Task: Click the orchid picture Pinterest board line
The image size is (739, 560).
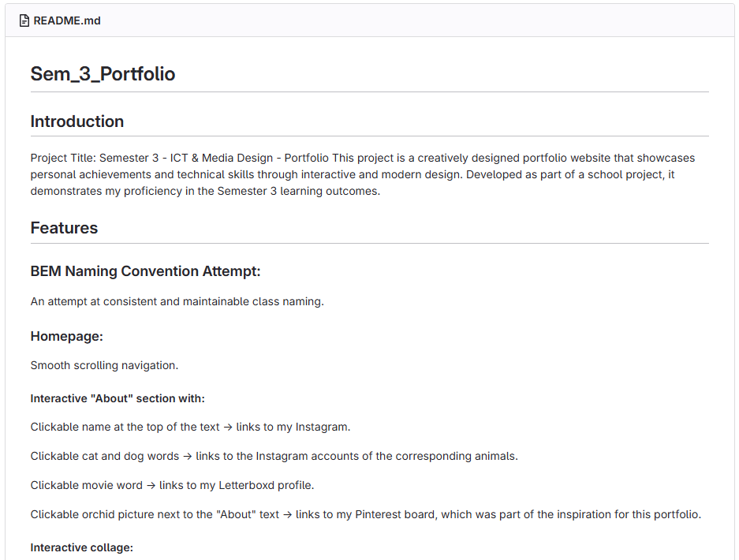Action: tap(366, 515)
